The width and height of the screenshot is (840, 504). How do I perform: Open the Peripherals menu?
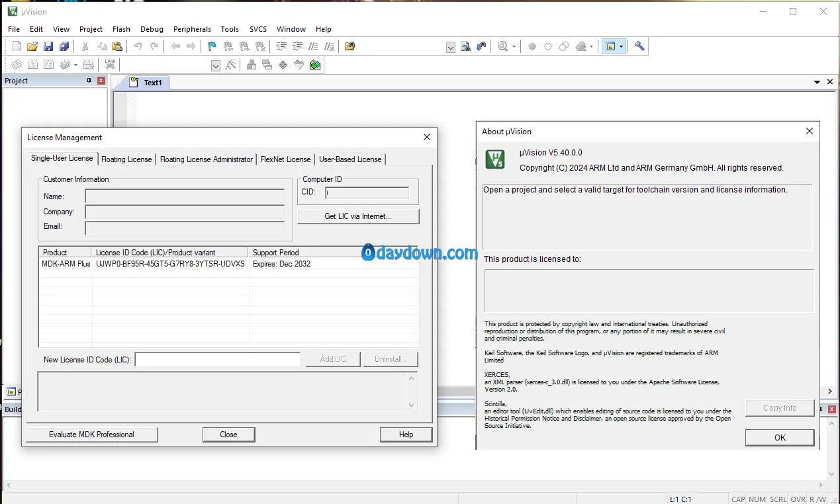[192, 29]
